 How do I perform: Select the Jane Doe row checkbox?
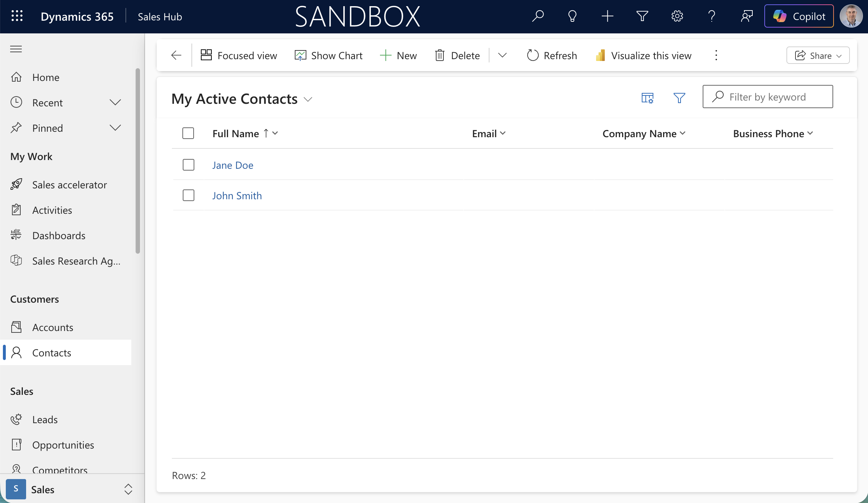[188, 165]
